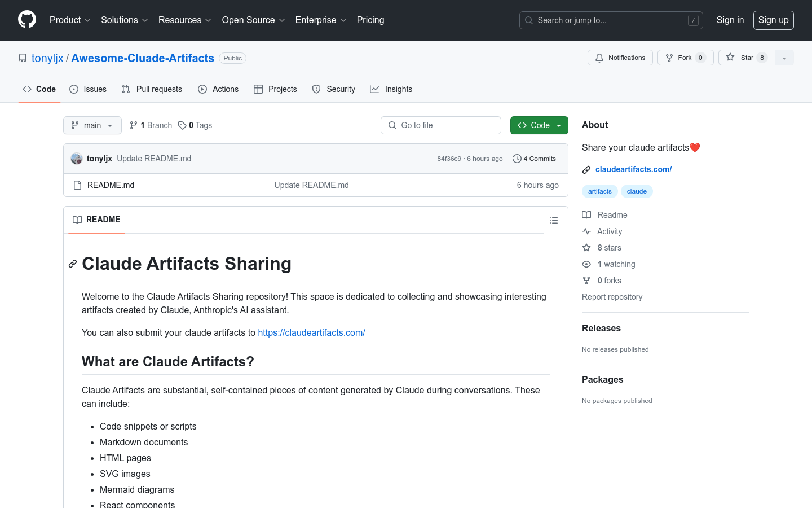Screen dimensions: 812x508
Task: Click the Public repository badge
Action: pyautogui.click(x=232, y=58)
